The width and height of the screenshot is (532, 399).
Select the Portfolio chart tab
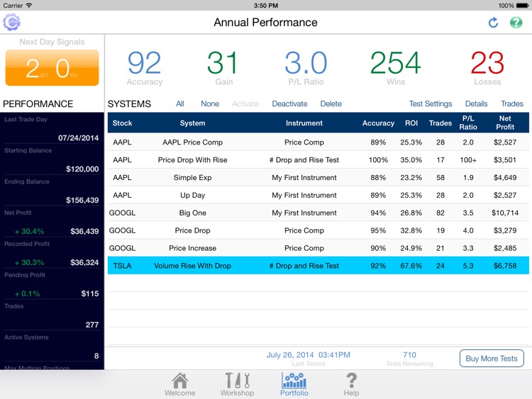[x=294, y=384]
